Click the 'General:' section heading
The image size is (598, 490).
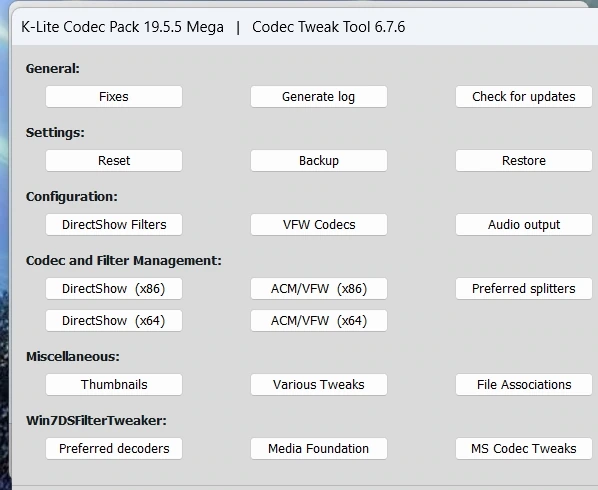[53, 69]
